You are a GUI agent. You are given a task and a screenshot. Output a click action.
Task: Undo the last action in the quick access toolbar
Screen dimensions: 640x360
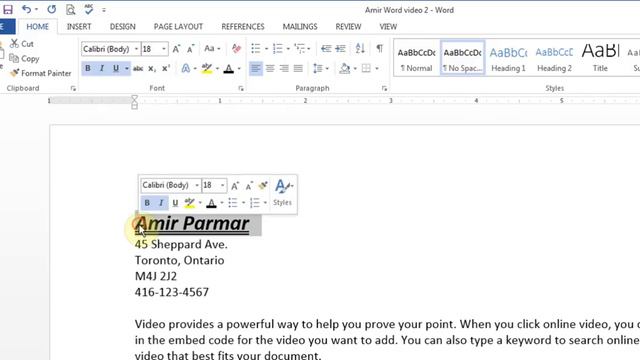pyautogui.click(x=27, y=9)
